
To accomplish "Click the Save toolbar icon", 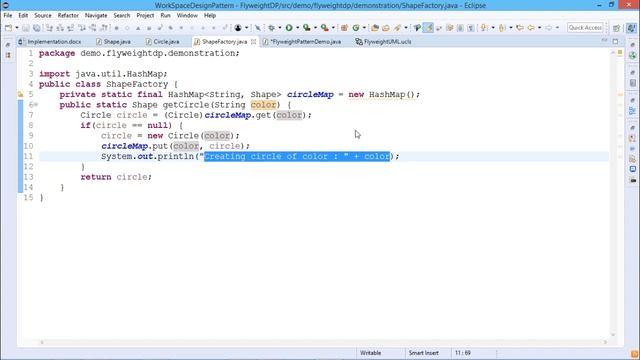I will tap(25, 28).
